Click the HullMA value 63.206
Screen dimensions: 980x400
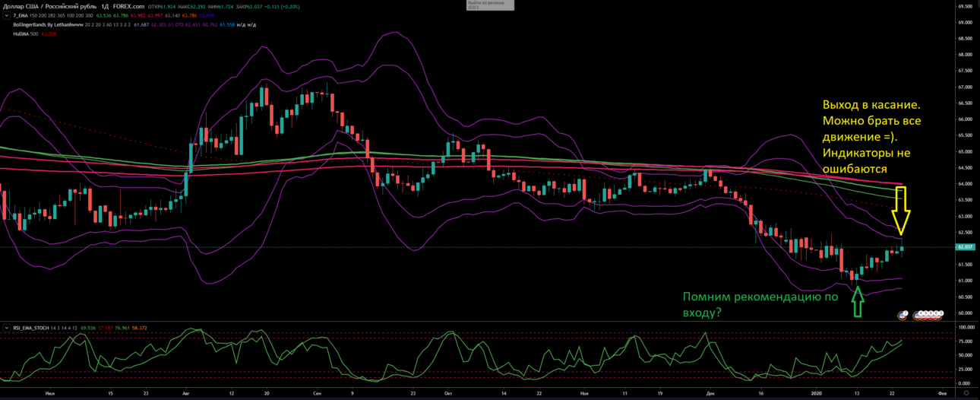(x=49, y=34)
